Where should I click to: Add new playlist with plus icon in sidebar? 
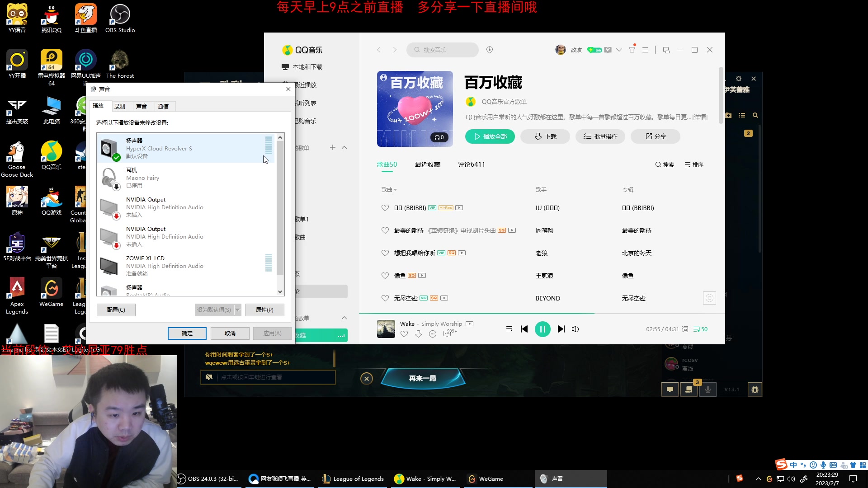coord(333,147)
